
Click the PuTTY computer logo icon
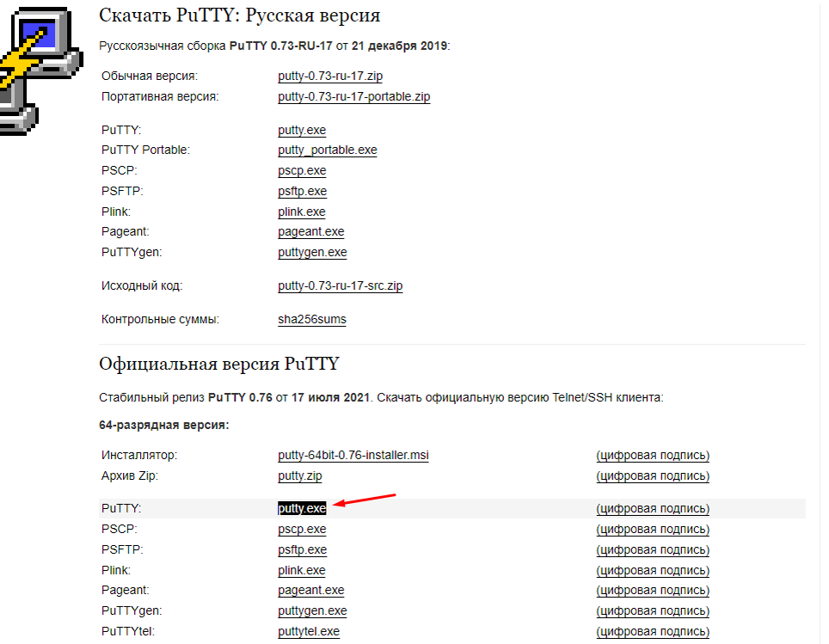tap(40, 71)
